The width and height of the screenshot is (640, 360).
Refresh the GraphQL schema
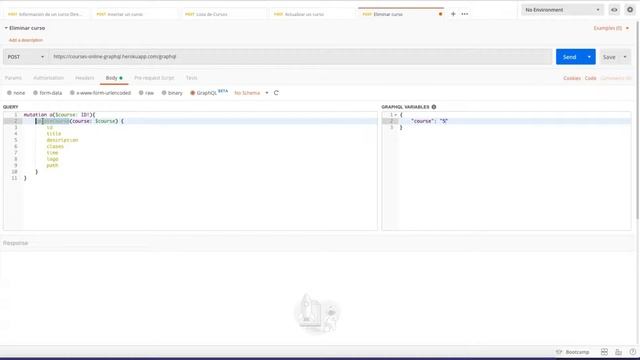coord(276,93)
